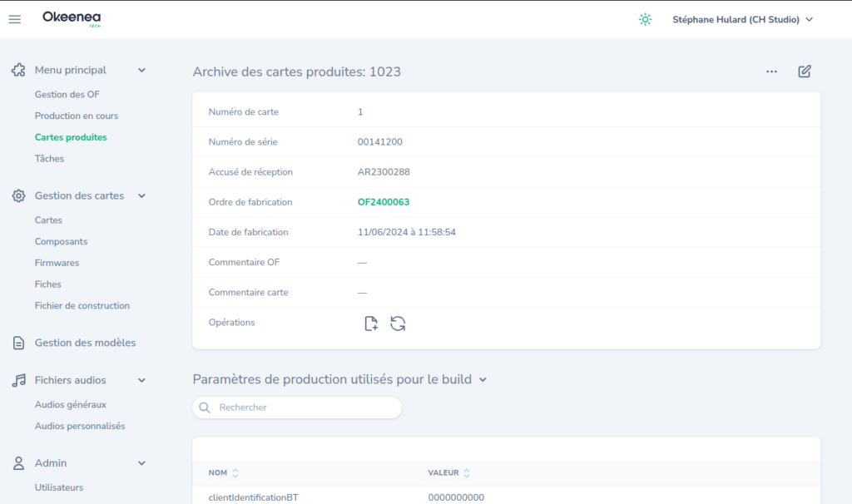Collapse the Gestion des cartes section
This screenshot has height=504, width=852.
tap(141, 196)
